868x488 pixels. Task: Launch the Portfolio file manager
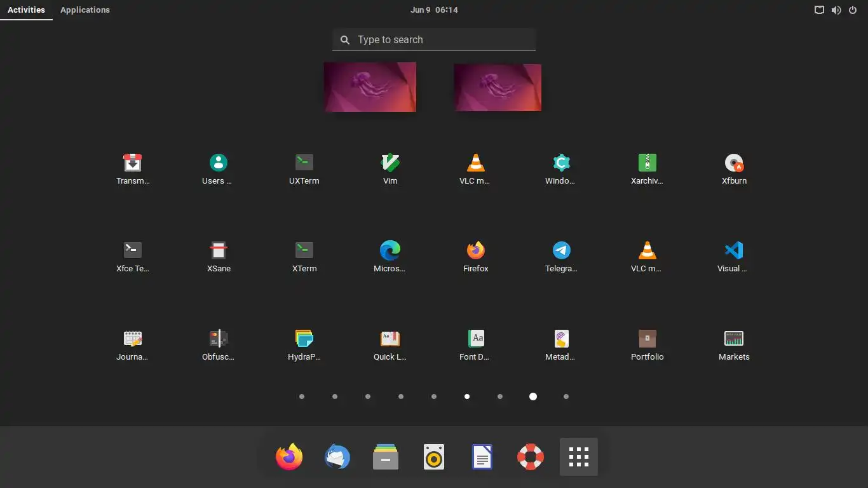tap(647, 344)
